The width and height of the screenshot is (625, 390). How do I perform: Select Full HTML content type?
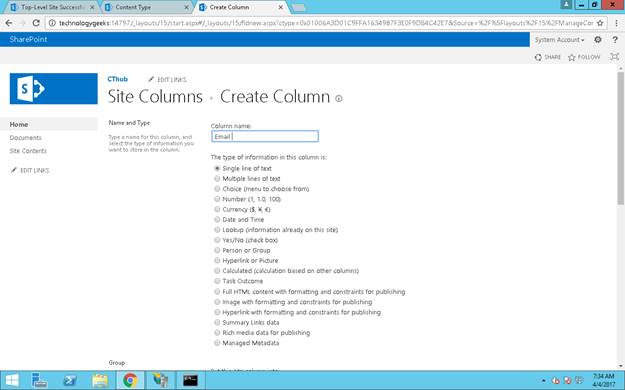click(217, 292)
